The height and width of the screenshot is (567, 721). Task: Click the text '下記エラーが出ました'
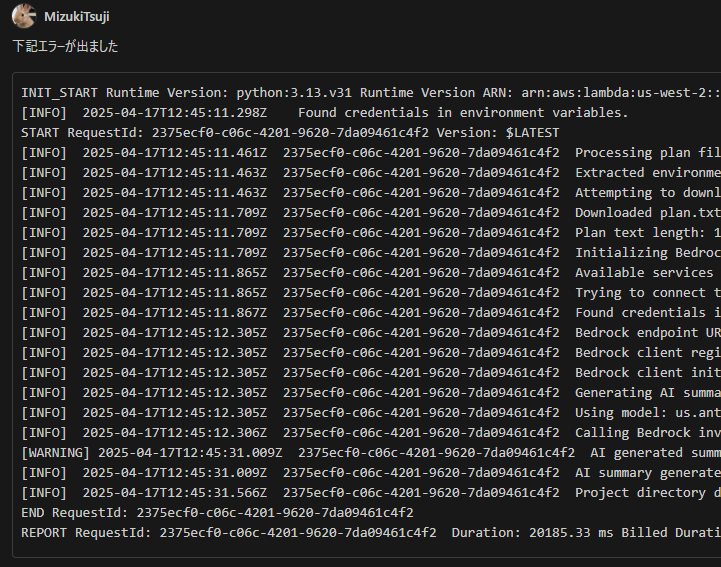[x=65, y=46]
